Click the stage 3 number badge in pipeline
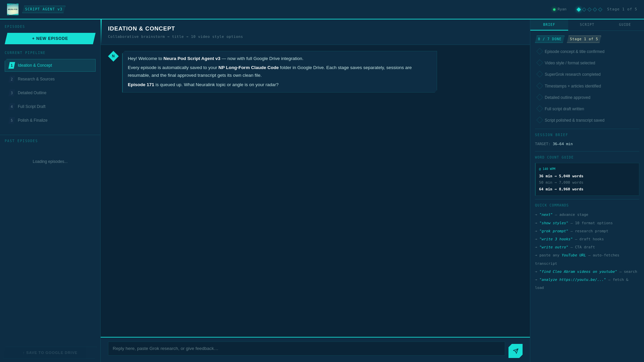 (x=12, y=93)
